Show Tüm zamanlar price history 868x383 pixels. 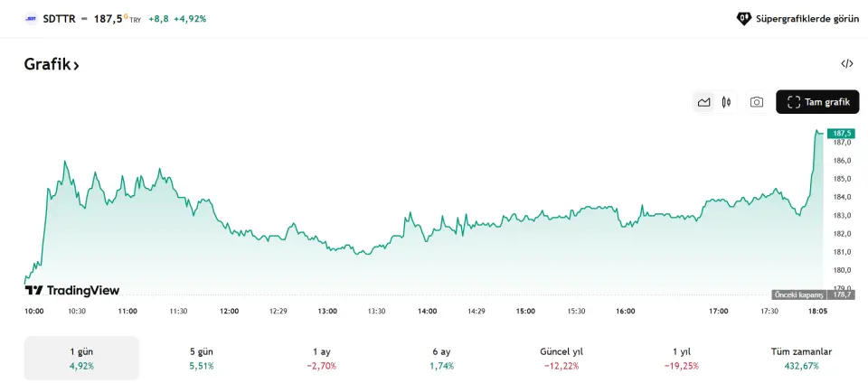point(803,358)
